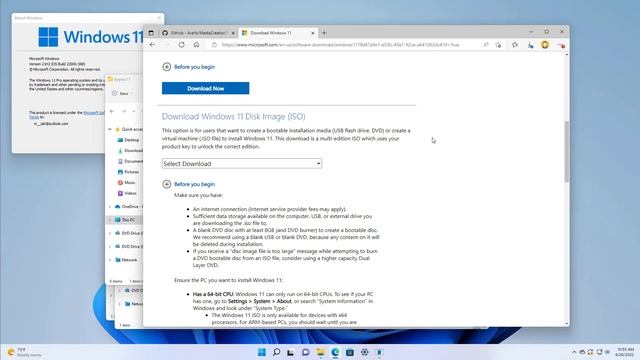Image resolution: width=640 pixels, height=360 pixels.
Task: Select Network in File Explorer sidebar
Action: (x=126, y=260)
